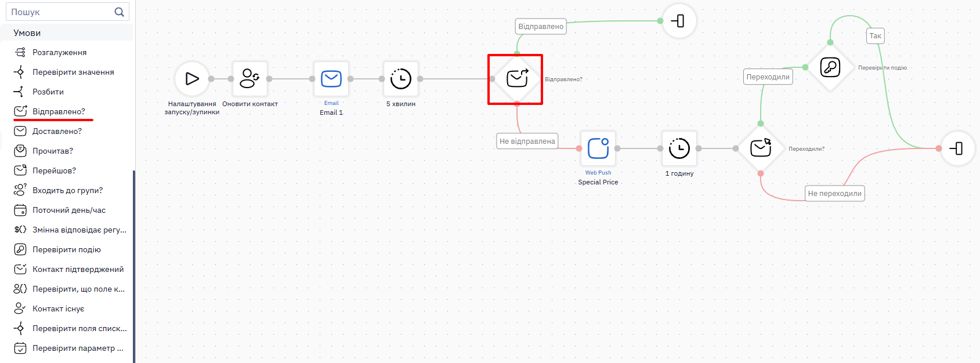Click the top end-of-workflow exit node
This screenshot has height=363, width=980.
[x=678, y=21]
